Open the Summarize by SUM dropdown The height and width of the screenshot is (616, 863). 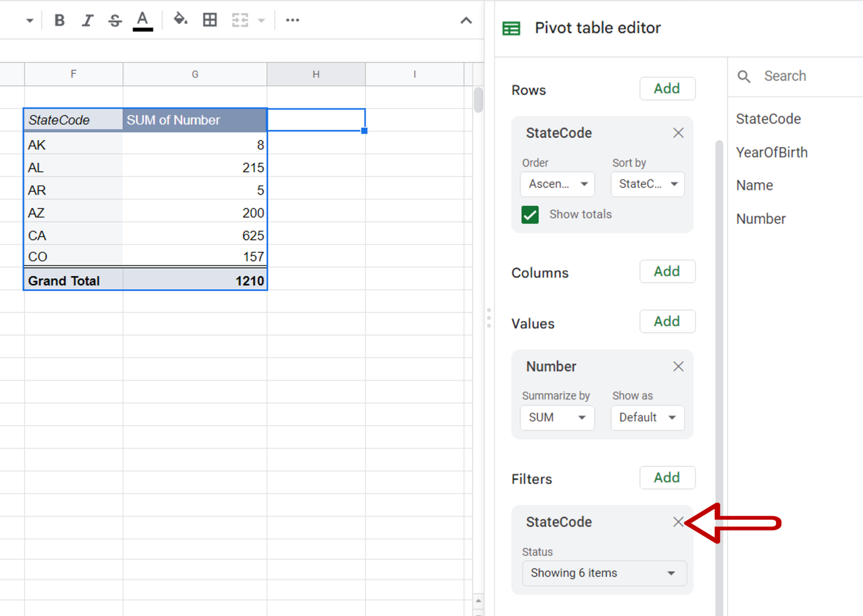557,417
